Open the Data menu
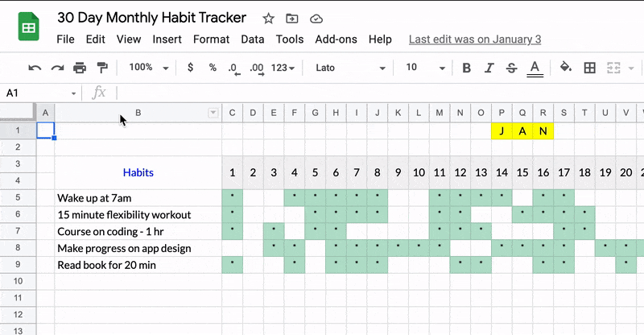The height and width of the screenshot is (335, 644). point(252,39)
